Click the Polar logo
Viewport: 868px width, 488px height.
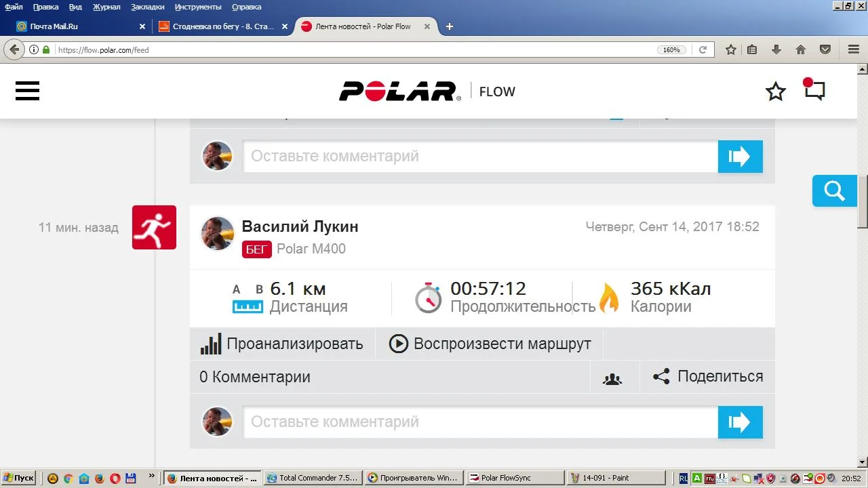pos(400,91)
